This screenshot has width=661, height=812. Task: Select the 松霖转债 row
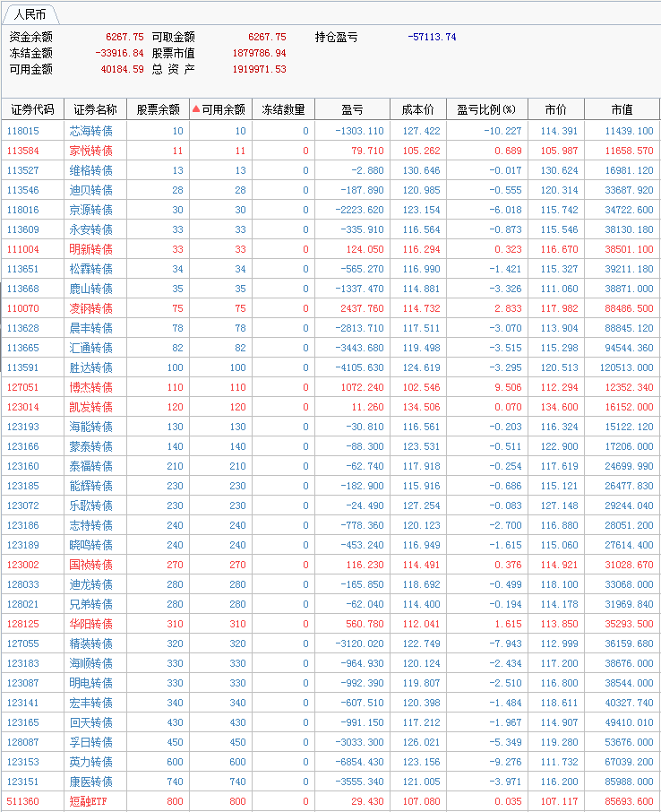pyautogui.click(x=330, y=269)
